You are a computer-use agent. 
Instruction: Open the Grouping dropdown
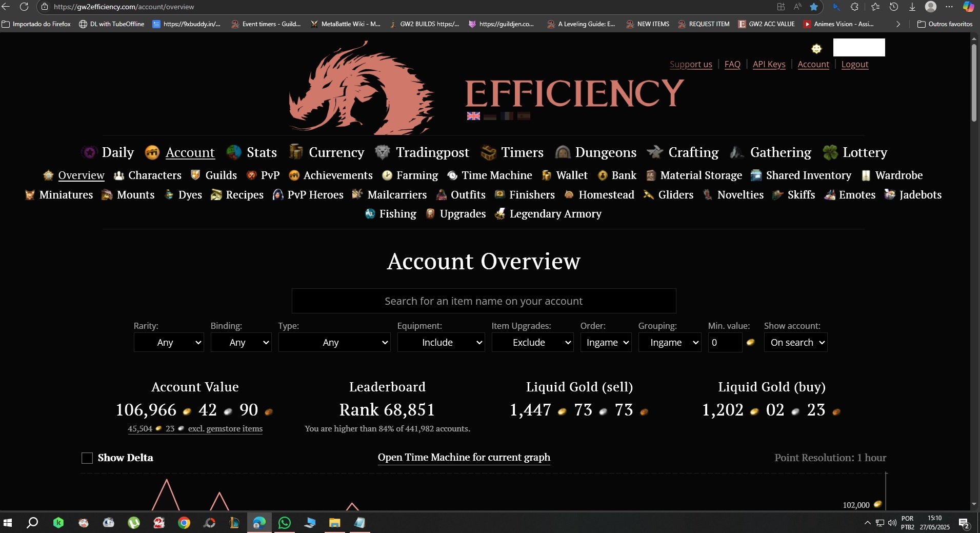click(670, 342)
